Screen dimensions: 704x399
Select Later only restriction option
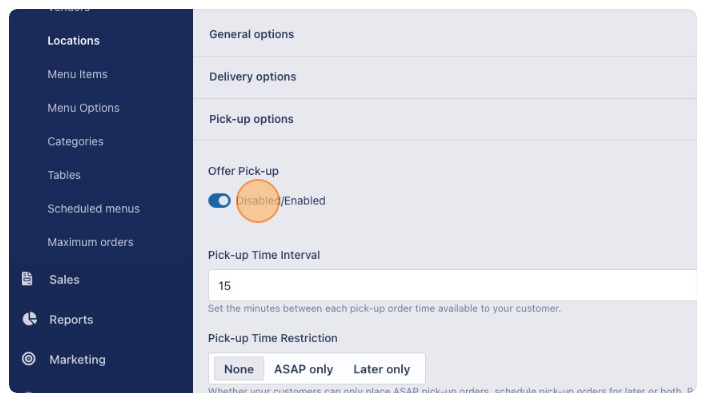382,369
